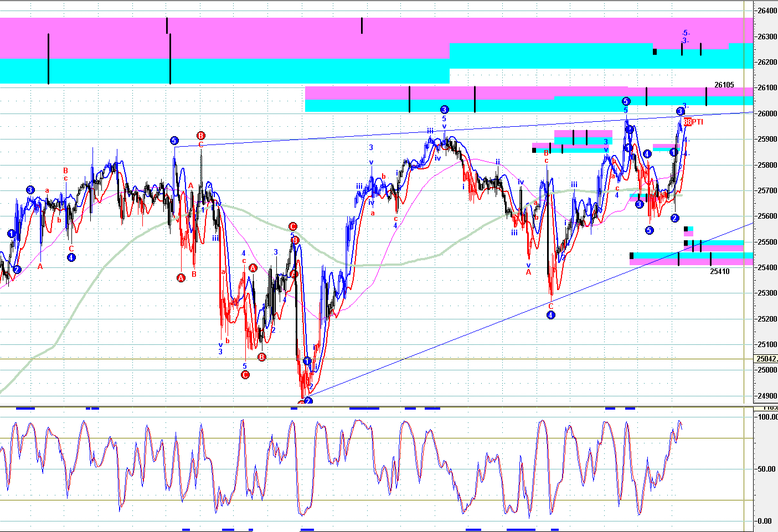This screenshot has width=778, height=532.
Task: Click the blue circled 4 below red C near 25500
Action: tap(71, 257)
